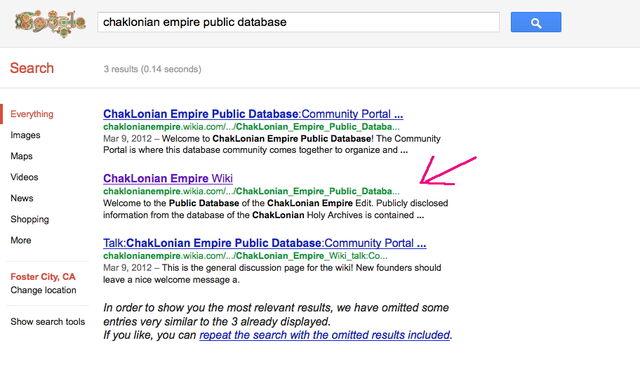Select the Everything filter
Viewport: 640px width, 369px height.
click(32, 114)
